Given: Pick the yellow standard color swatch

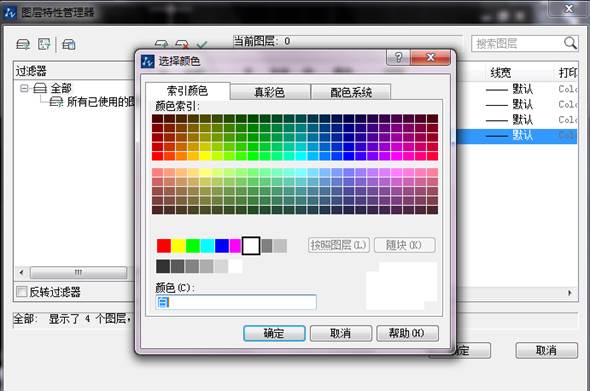Looking at the screenshot, I should 178,246.
